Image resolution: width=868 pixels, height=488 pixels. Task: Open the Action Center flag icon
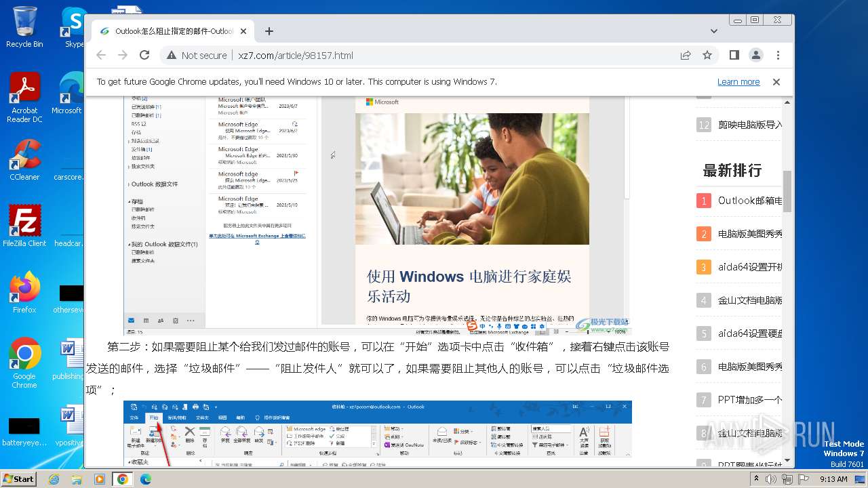click(803, 479)
